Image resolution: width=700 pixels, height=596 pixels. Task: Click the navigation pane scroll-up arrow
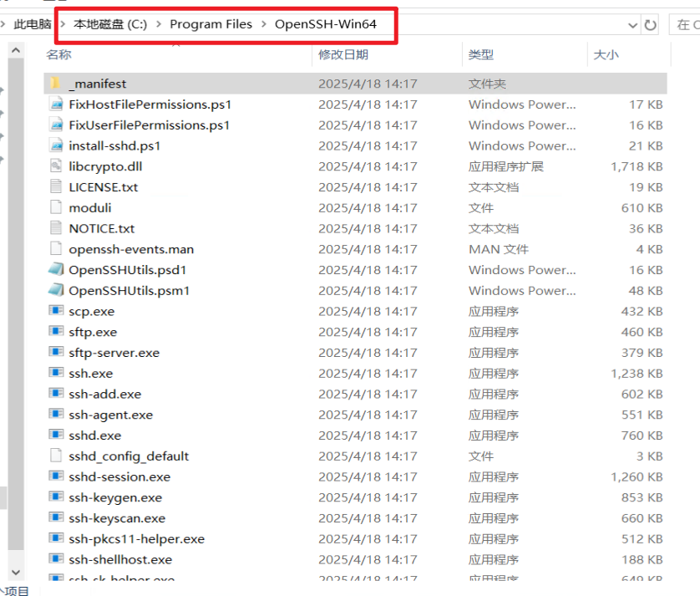pos(16,50)
